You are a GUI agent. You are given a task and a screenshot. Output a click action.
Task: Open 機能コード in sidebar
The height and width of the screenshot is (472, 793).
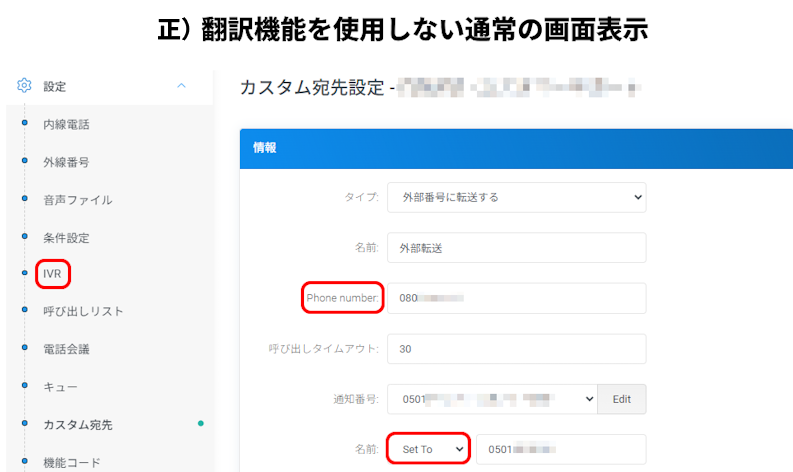[72, 462]
